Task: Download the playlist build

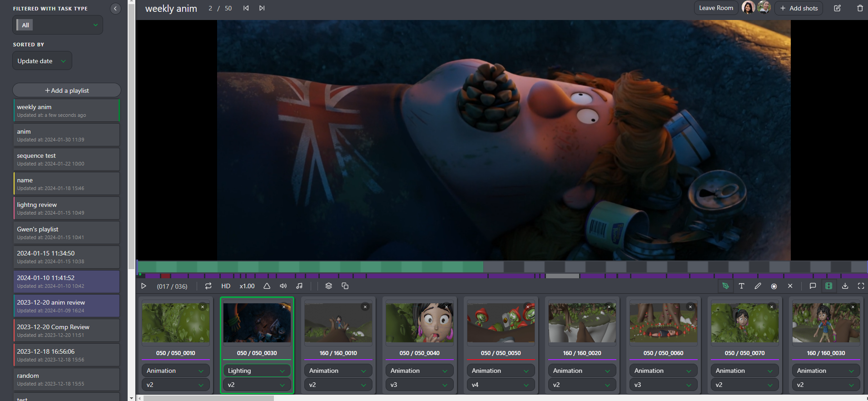Action: coord(845,286)
